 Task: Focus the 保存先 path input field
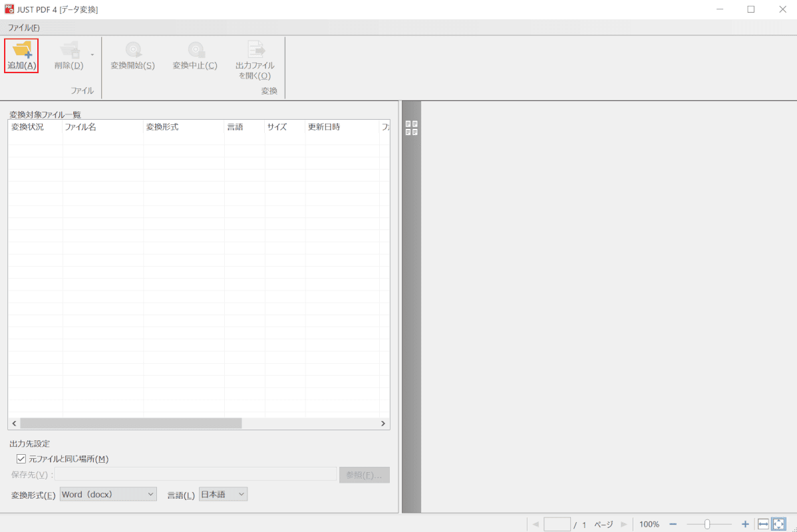point(196,475)
